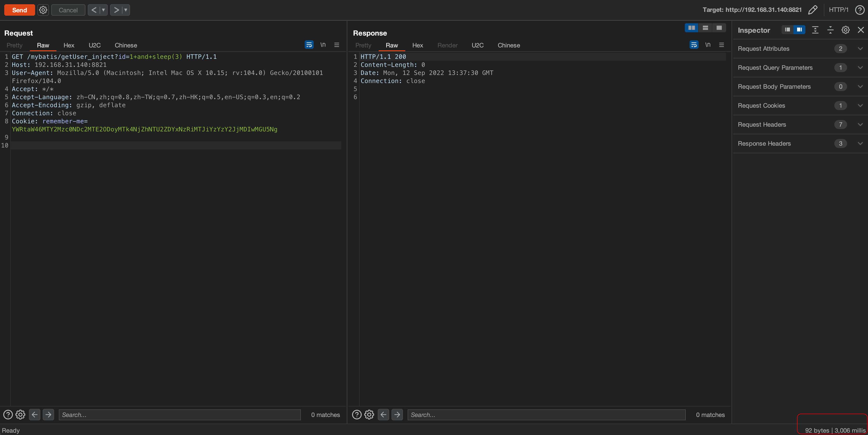
Task: Select side-by-side layout for Response view
Action: coord(691,28)
